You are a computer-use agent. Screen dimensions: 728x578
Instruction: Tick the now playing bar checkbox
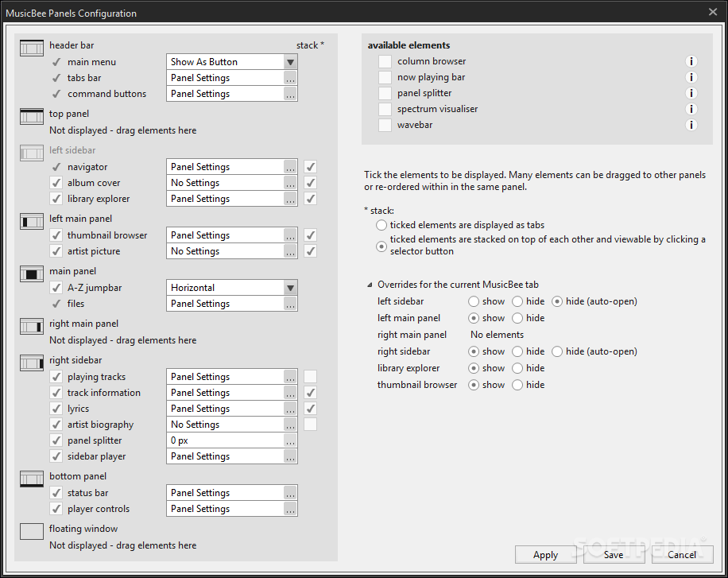click(x=385, y=77)
